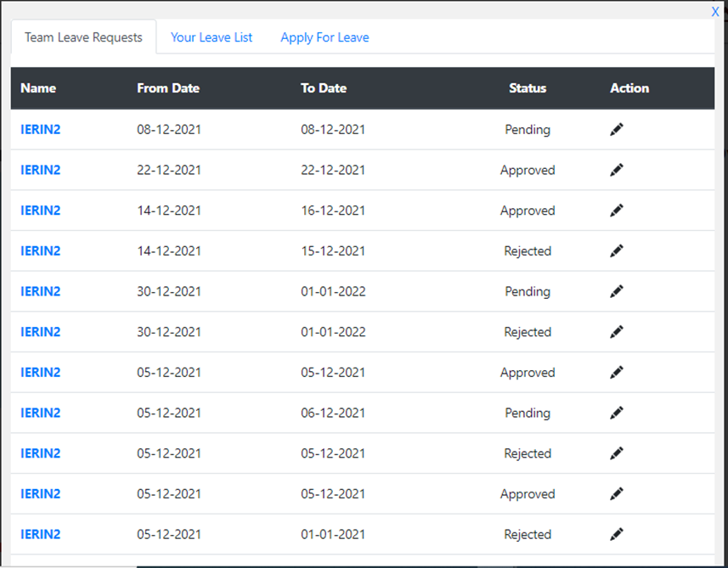This screenshot has width=728, height=568.
Task: Click pencil icon for approved 22-12-2021 request
Action: tap(617, 170)
